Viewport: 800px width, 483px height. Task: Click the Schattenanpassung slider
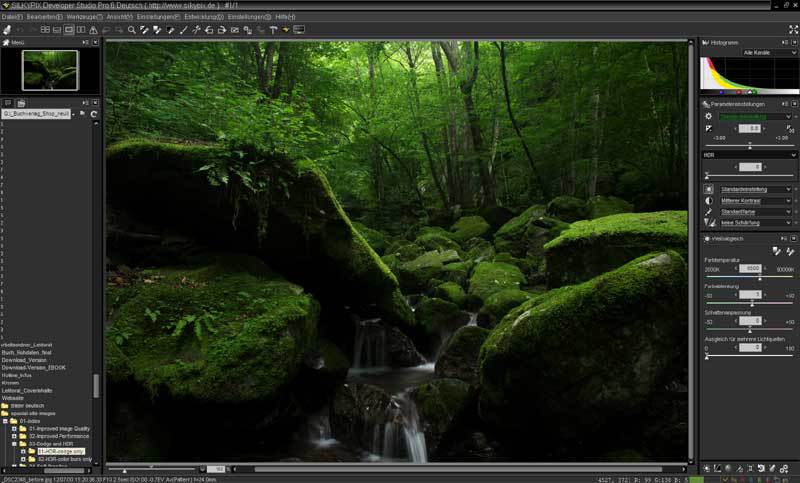point(749,330)
